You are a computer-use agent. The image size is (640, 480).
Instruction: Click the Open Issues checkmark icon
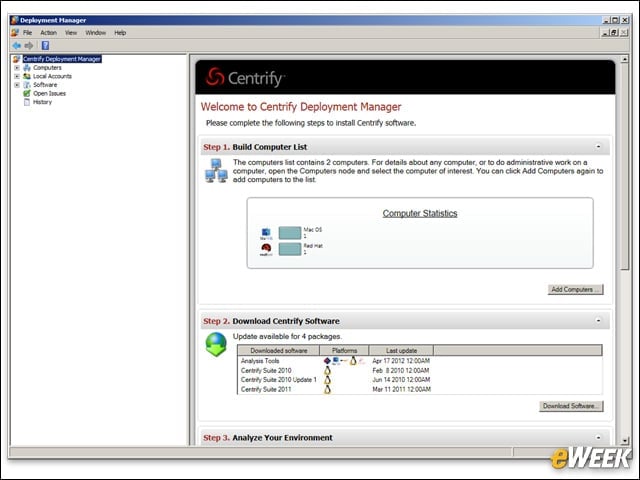click(27, 93)
